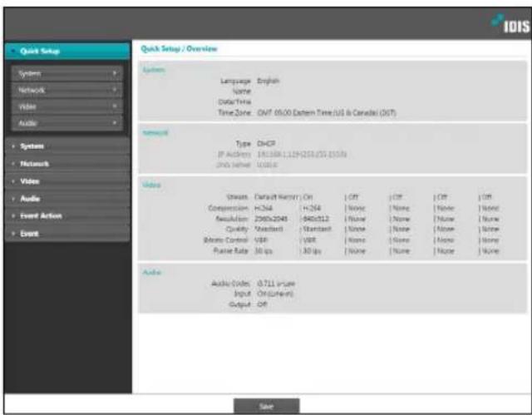Open Network under Quick Setup

[67, 91]
